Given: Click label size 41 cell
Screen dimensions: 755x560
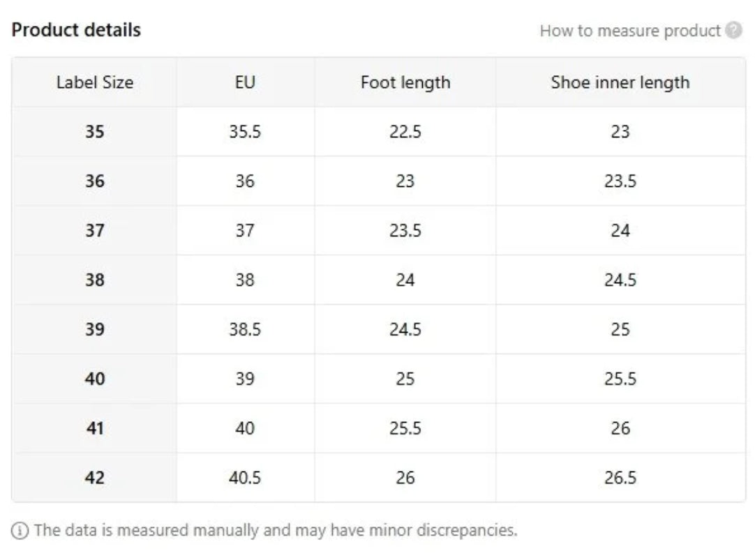Looking at the screenshot, I should pos(94,428).
